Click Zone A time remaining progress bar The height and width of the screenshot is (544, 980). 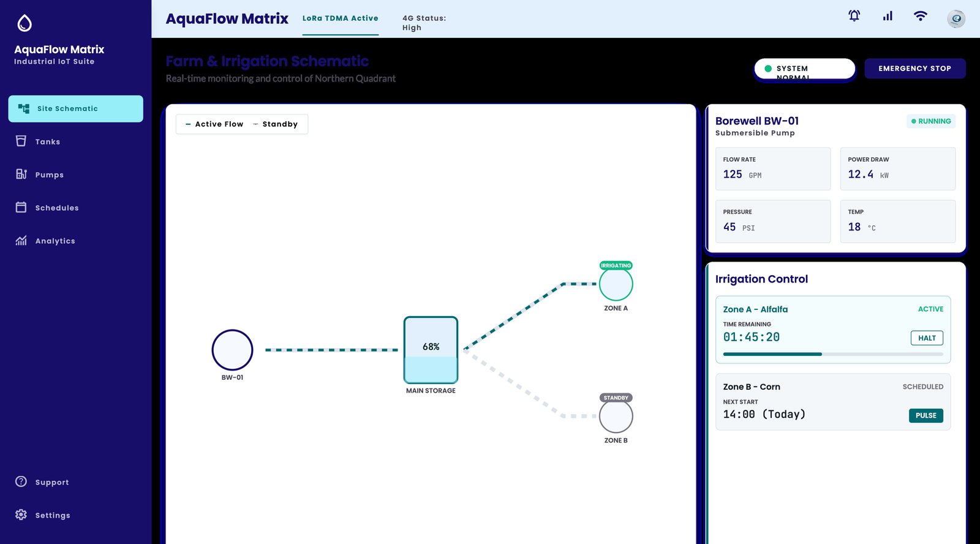click(x=833, y=354)
